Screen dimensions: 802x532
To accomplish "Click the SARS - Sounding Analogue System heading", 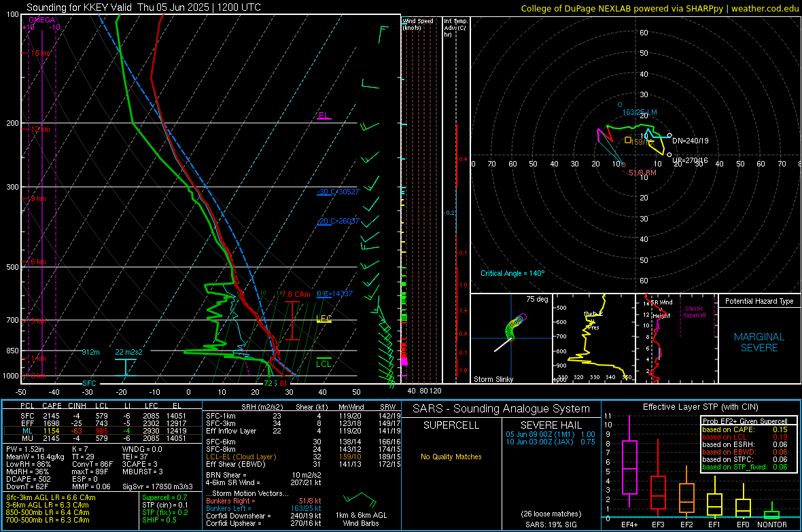I will pyautogui.click(x=502, y=409).
